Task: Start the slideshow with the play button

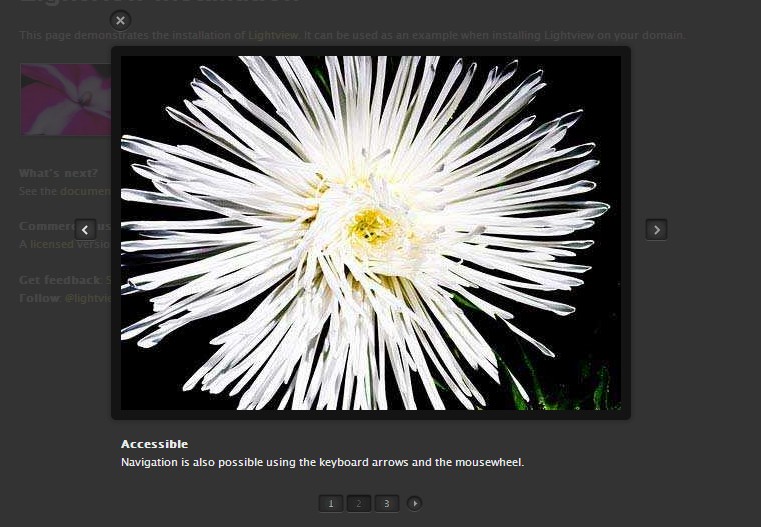Action: (x=414, y=503)
